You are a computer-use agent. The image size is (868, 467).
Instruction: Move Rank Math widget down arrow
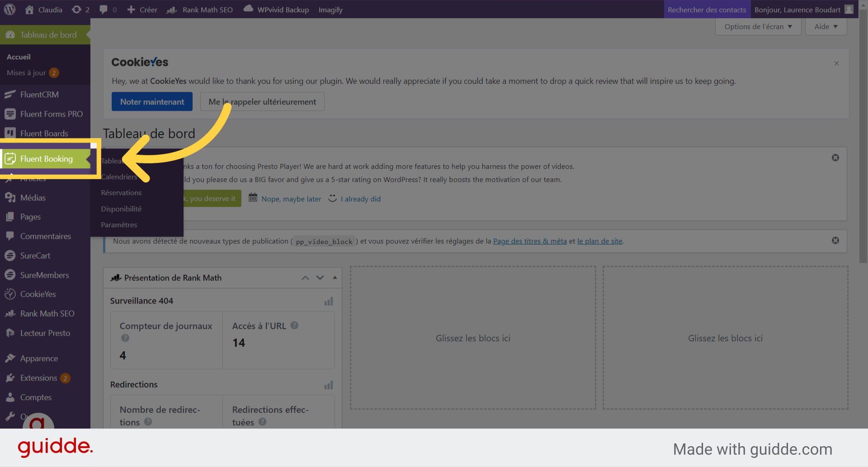pos(320,278)
